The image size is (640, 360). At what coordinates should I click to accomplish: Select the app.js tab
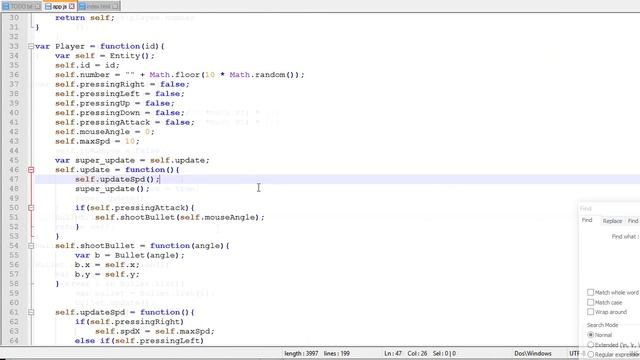[60, 7]
